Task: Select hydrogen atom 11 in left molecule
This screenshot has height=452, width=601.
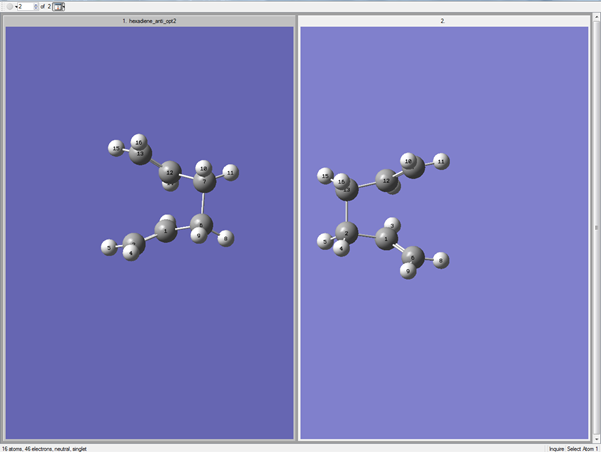Action: pyautogui.click(x=230, y=173)
